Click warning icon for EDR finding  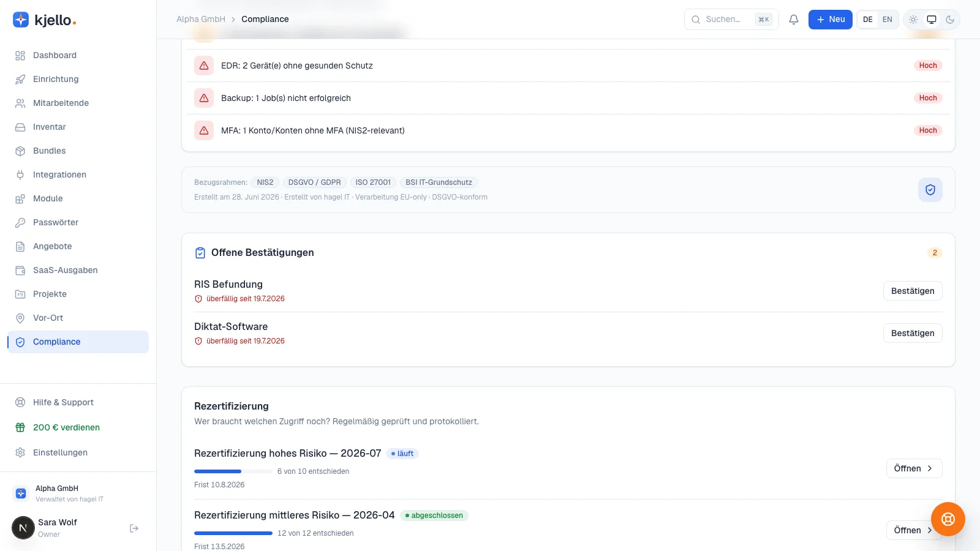204,66
